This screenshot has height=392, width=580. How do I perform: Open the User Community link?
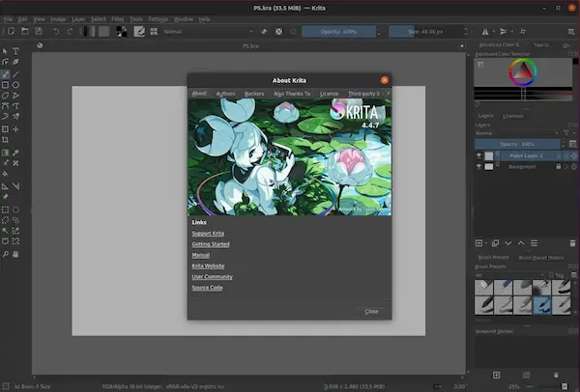coord(212,277)
